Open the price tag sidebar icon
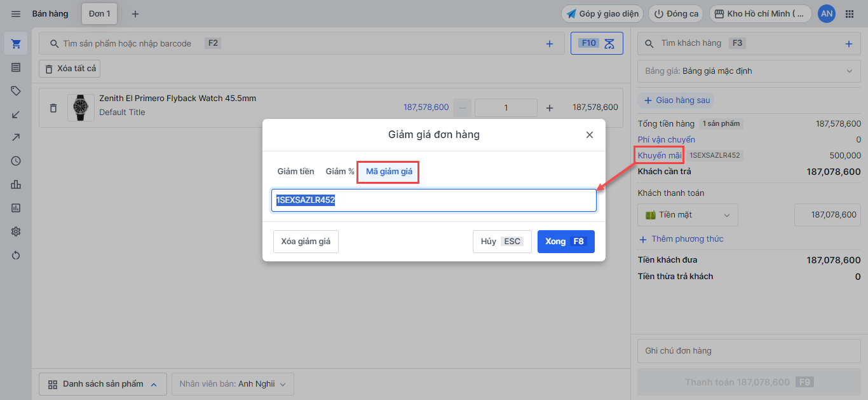Screen dimensions: 868x400 coord(16,91)
